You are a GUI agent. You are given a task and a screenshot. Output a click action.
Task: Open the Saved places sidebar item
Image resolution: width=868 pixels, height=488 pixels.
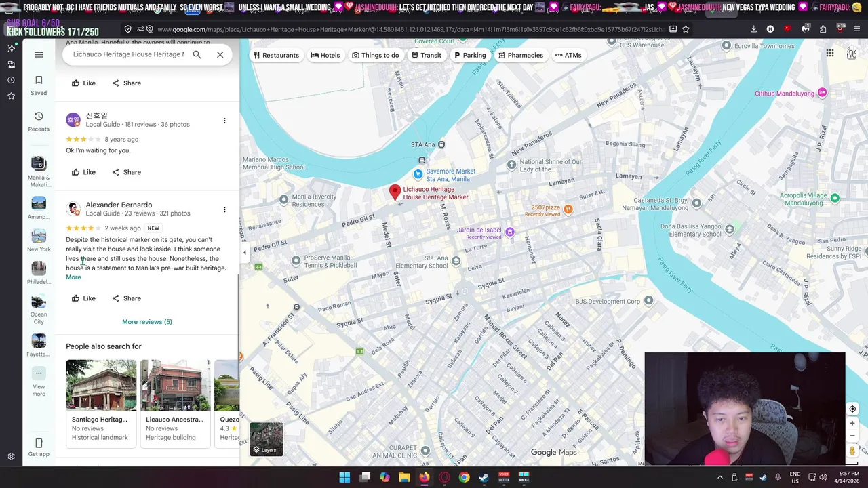[x=39, y=85]
